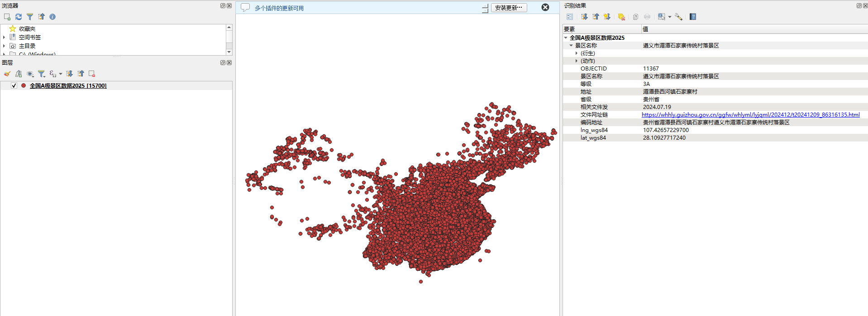Clear the identify results
The image size is (868, 316).
621,17
